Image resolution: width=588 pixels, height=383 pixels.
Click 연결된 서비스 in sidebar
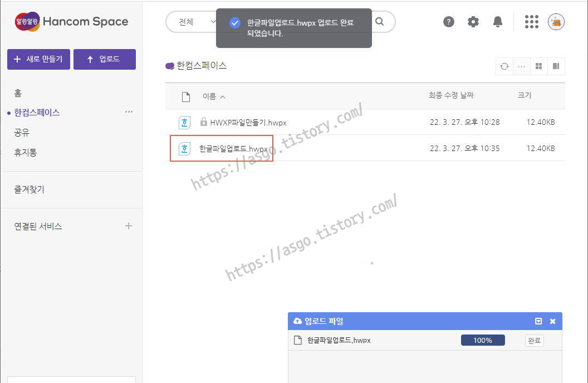pyautogui.click(x=38, y=226)
